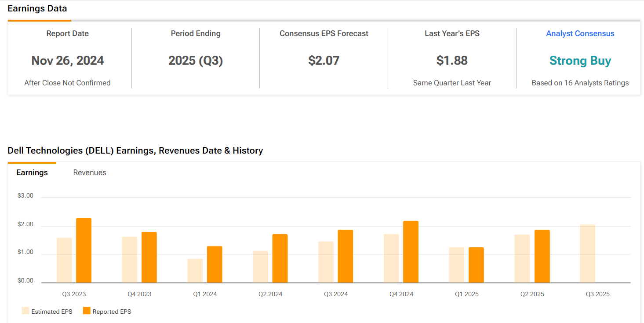Click the Q3 2023 reported EPS bar
644x323 pixels.
[x=84, y=250]
